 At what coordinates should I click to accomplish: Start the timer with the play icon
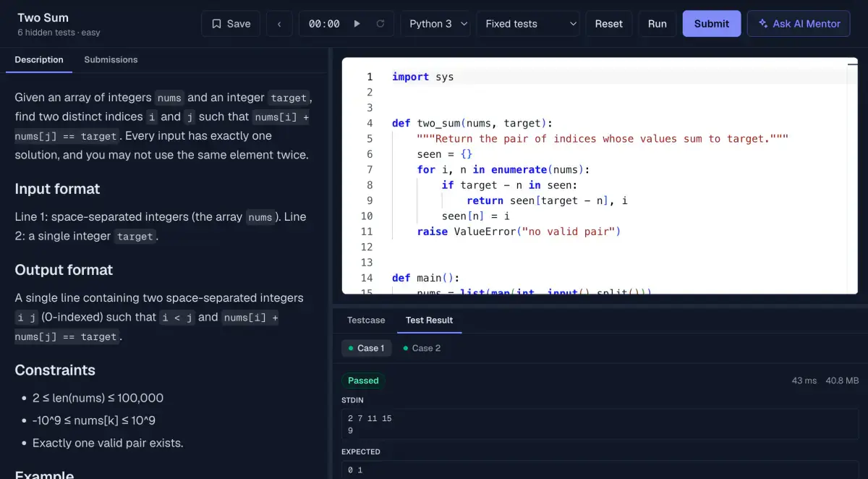tap(357, 24)
